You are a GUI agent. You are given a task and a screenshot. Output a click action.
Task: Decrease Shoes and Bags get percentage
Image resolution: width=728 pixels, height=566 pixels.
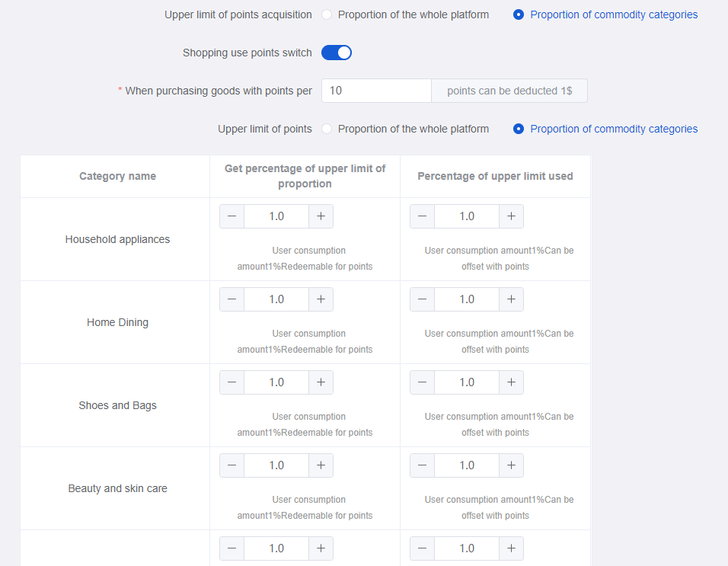click(x=231, y=382)
